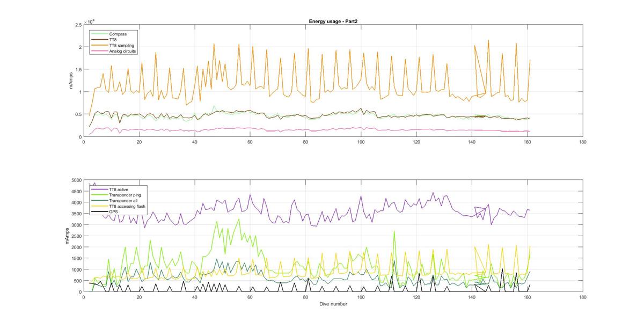The height and width of the screenshot is (328, 644).
Task: Click the 100 x-axis tick on upper plot
Action: click(361, 142)
